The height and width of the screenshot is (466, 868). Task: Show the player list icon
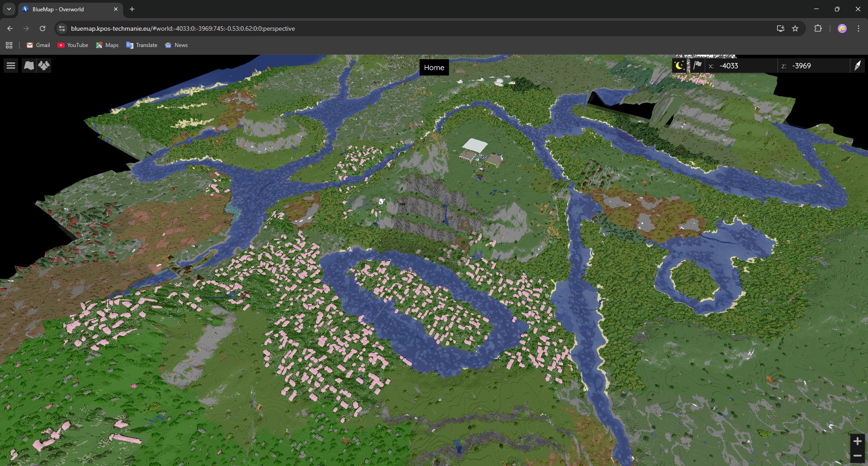(x=44, y=66)
